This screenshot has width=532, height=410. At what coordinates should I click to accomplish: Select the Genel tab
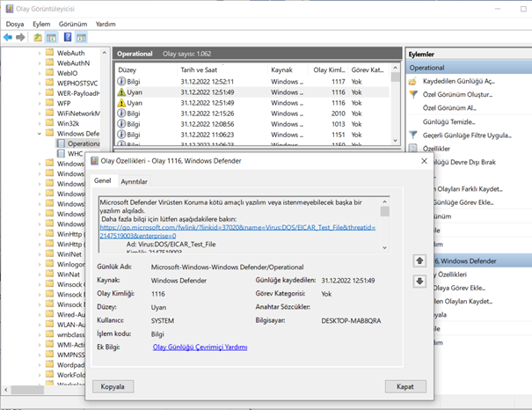pos(103,180)
